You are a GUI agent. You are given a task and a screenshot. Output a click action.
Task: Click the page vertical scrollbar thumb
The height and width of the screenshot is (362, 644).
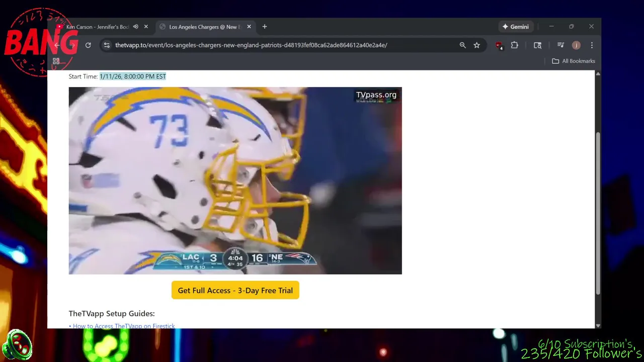(x=598, y=214)
